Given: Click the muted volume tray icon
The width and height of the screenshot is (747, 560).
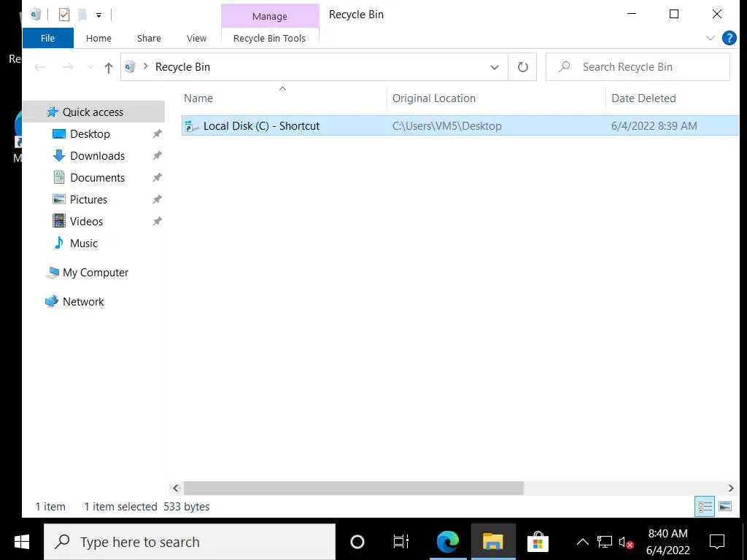Looking at the screenshot, I should point(626,542).
